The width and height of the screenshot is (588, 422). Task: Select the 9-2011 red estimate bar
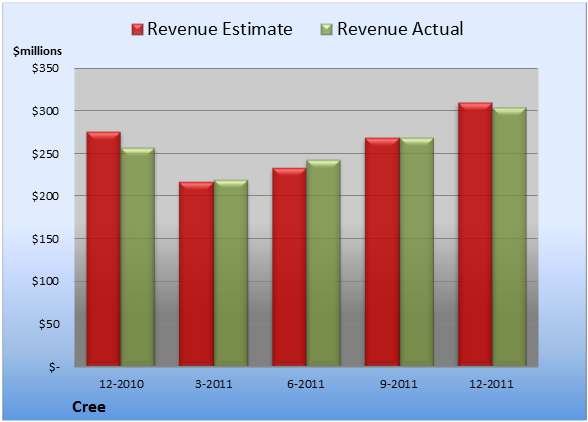382,252
